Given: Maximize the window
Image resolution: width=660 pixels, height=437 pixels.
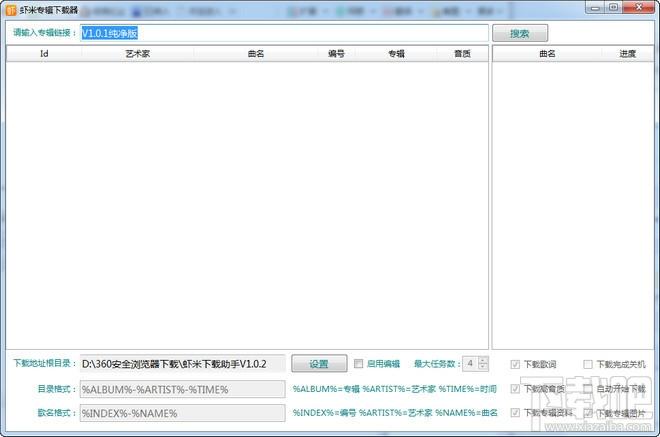Looking at the screenshot, I should click(x=614, y=8).
